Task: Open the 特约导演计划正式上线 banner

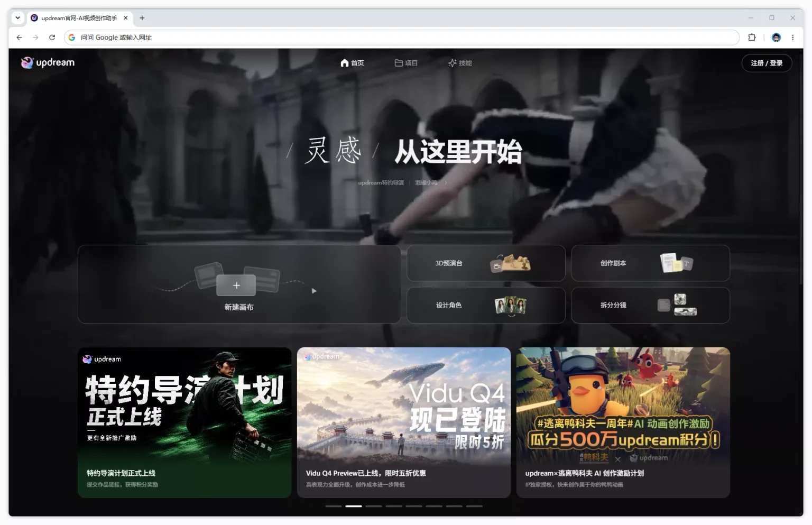Action: pyautogui.click(x=184, y=422)
